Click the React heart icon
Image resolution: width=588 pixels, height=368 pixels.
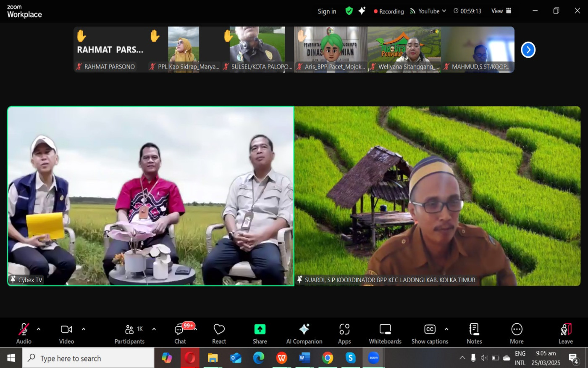pos(219,329)
